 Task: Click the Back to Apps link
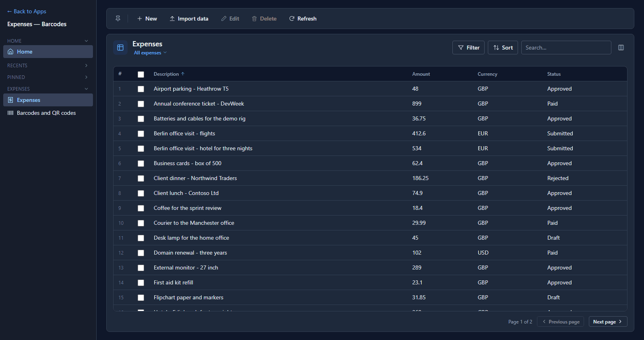(27, 11)
